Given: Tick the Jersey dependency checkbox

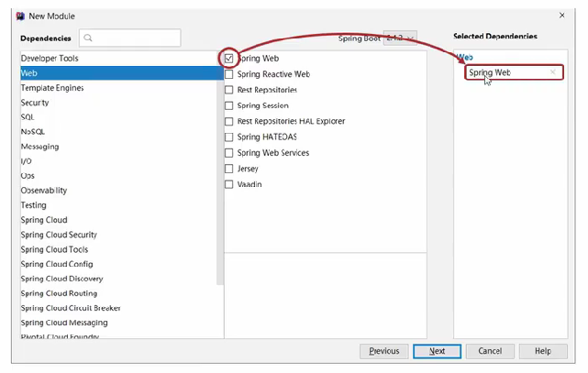Looking at the screenshot, I should (x=228, y=169).
